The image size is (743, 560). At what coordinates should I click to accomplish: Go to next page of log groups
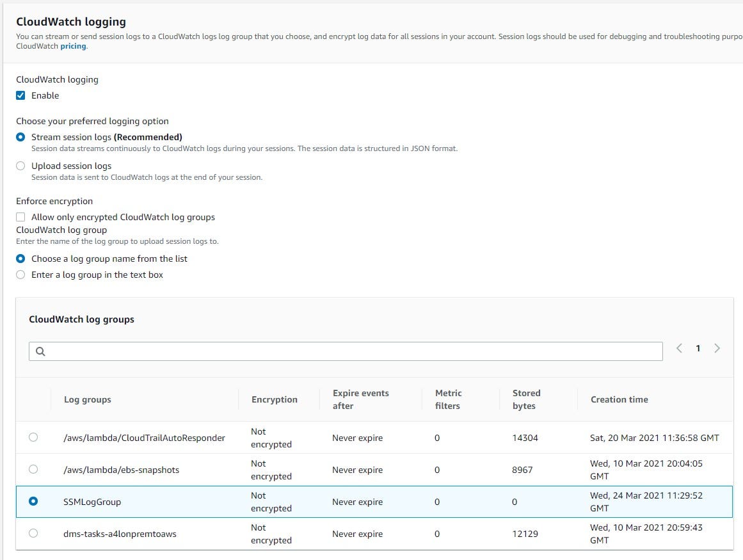coord(717,348)
